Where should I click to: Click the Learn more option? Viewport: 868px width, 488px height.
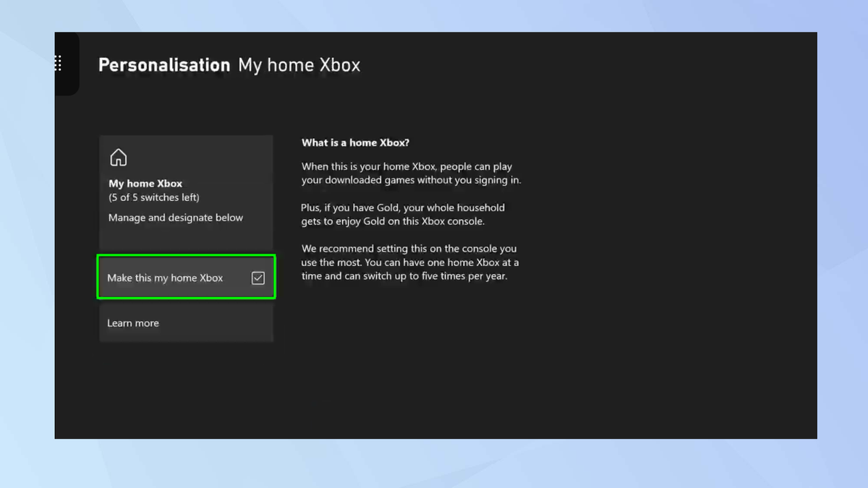click(x=133, y=322)
